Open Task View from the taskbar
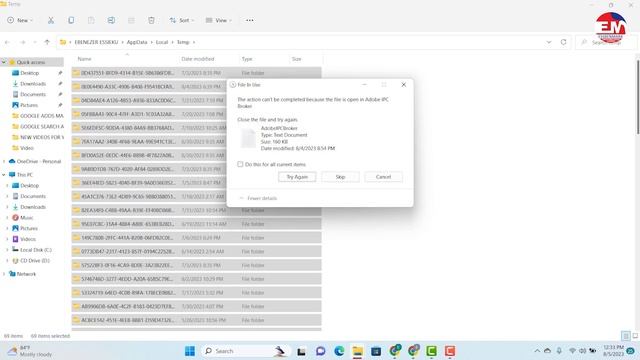Screen dimensions: 640x360 (301, 351)
